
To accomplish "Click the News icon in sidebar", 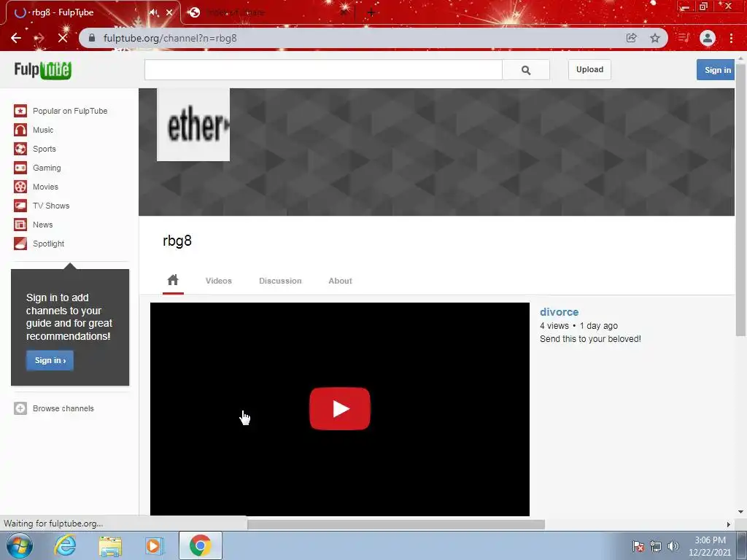I will pyautogui.click(x=20, y=225).
